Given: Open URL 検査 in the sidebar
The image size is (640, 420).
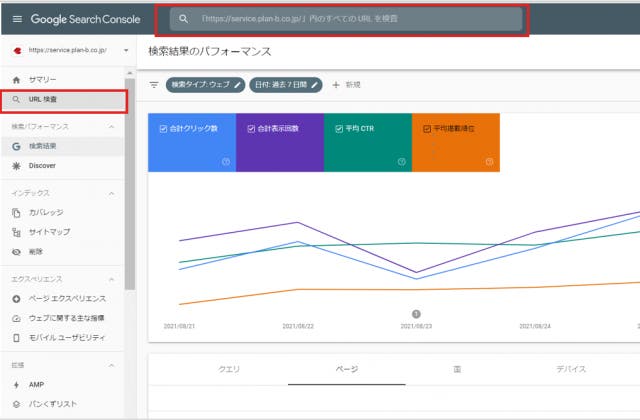Looking at the screenshot, I should click(x=64, y=100).
